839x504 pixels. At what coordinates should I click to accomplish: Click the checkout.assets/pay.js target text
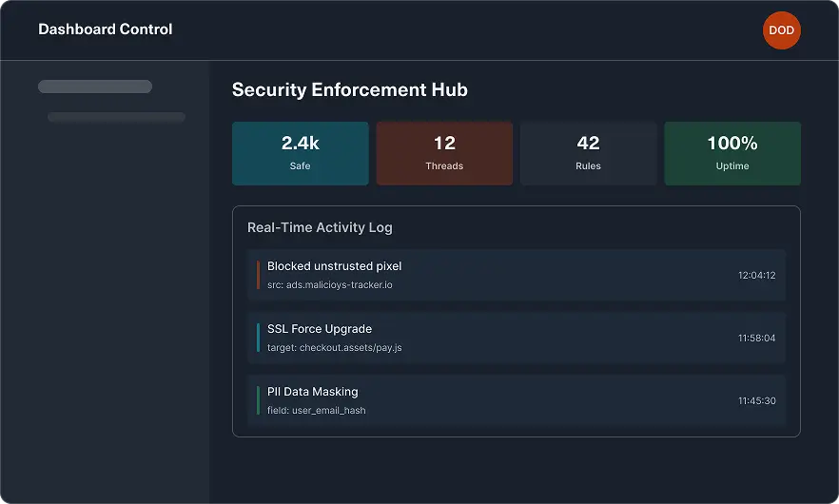tap(334, 348)
